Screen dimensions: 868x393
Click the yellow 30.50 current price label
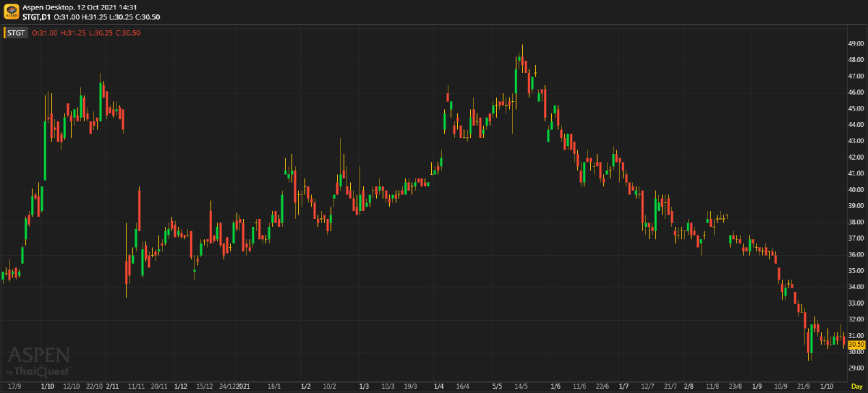(856, 344)
